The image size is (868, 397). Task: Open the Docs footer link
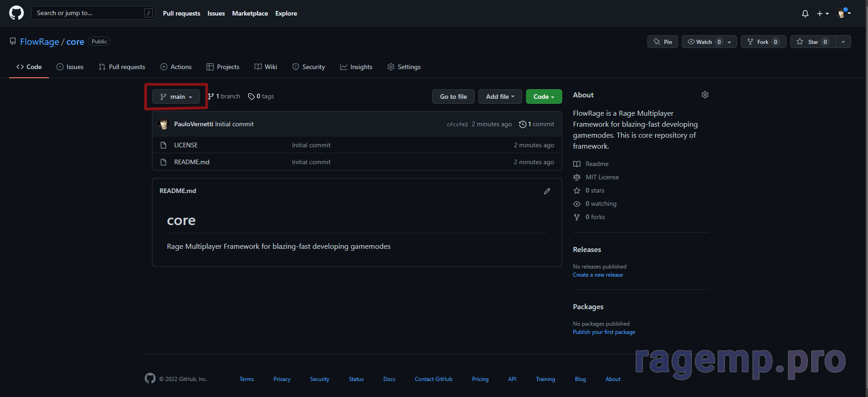[389, 379]
